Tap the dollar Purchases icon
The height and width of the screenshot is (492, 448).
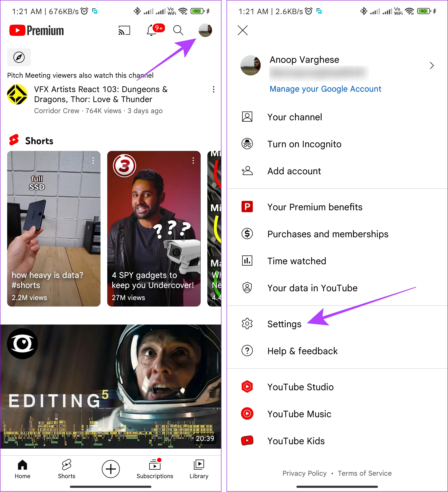pyautogui.click(x=247, y=234)
